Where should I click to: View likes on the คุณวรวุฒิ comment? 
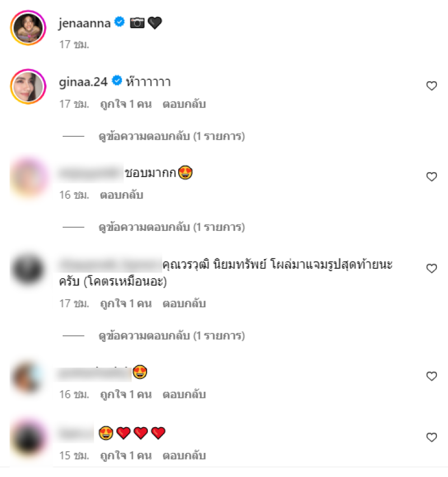126,303
